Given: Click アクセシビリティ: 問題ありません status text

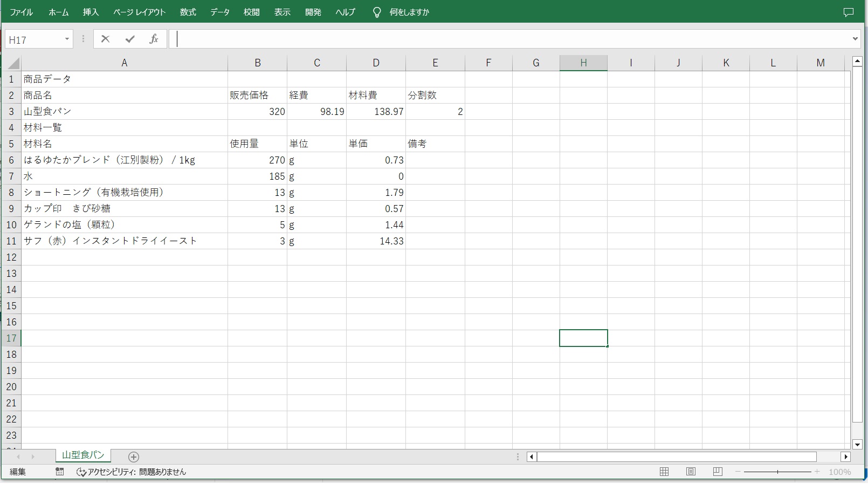Looking at the screenshot, I should click(137, 472).
